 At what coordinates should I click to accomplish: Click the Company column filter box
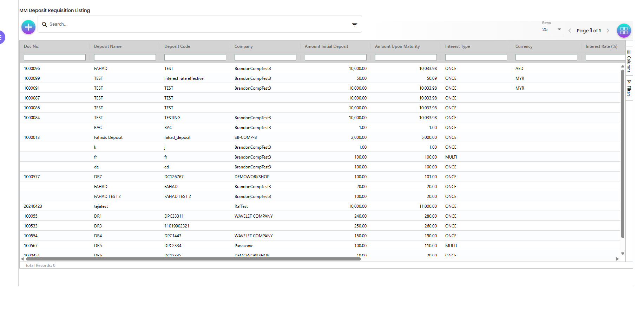(x=265, y=57)
